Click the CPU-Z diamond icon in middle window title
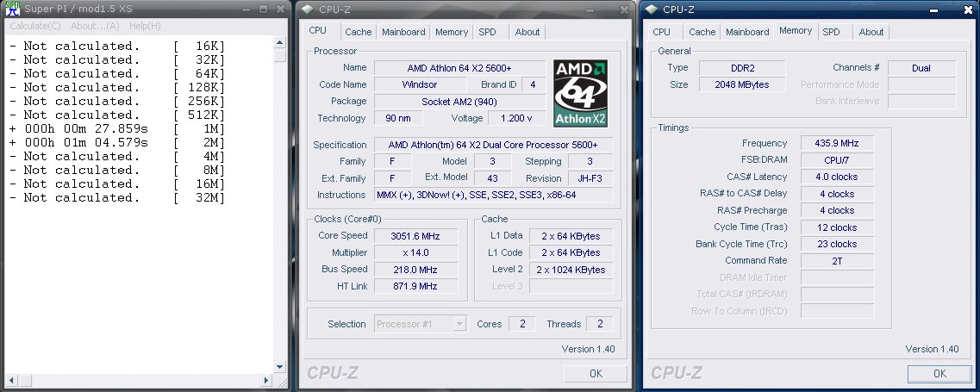This screenshot has width=980, height=392. point(307,9)
